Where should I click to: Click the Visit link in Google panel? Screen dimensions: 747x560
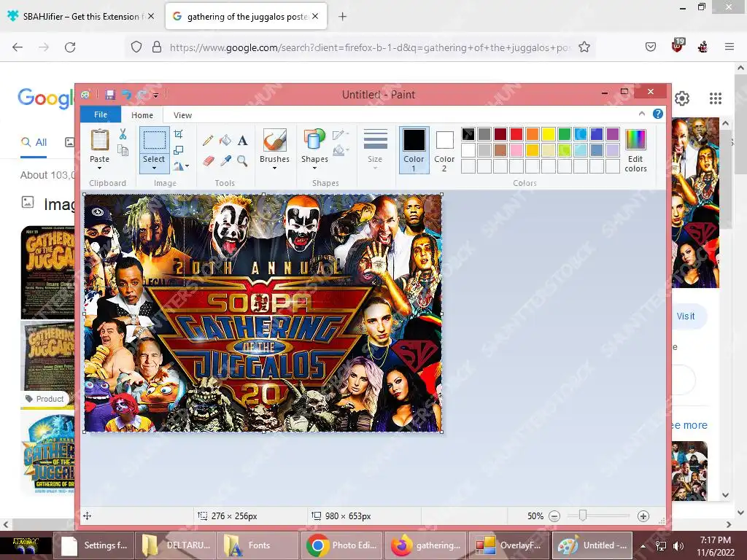(x=686, y=316)
